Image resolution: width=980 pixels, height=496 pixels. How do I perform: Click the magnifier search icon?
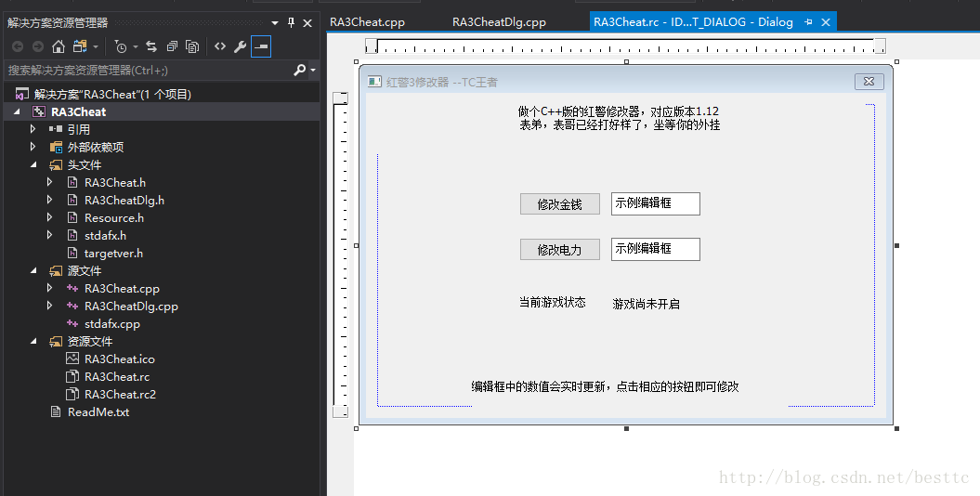click(299, 70)
